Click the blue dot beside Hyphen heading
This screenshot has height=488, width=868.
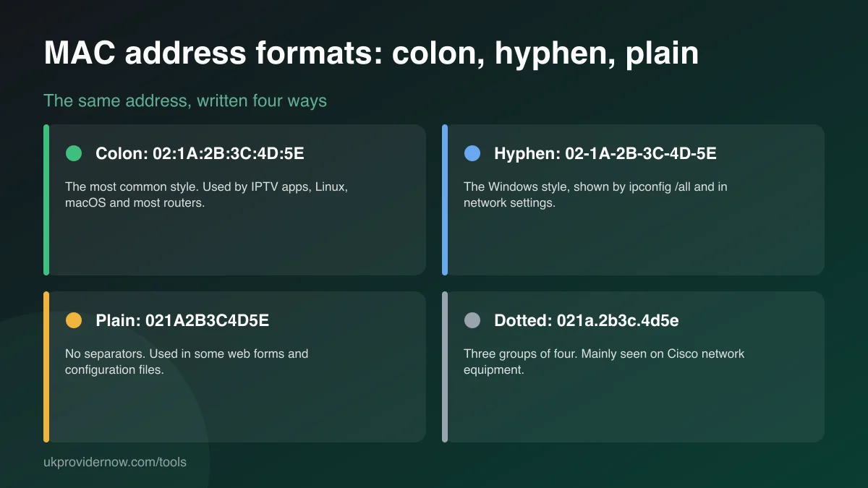[472, 153]
